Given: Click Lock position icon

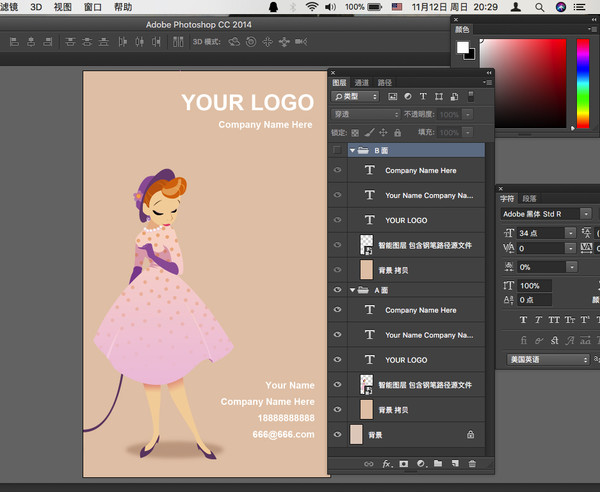Looking at the screenshot, I should (383, 132).
